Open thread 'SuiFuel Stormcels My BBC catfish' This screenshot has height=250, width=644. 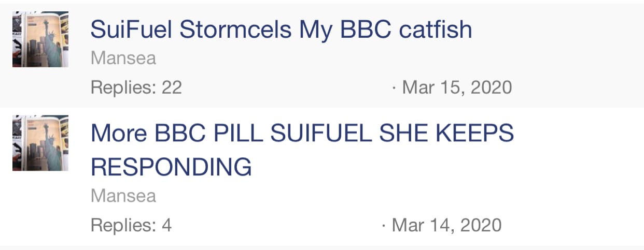[281, 30]
